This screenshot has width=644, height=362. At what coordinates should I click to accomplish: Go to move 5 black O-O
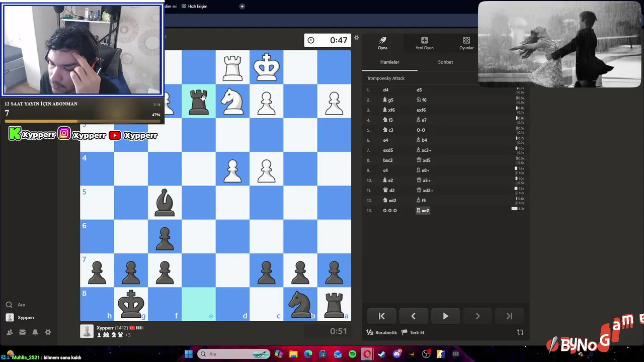(421, 130)
